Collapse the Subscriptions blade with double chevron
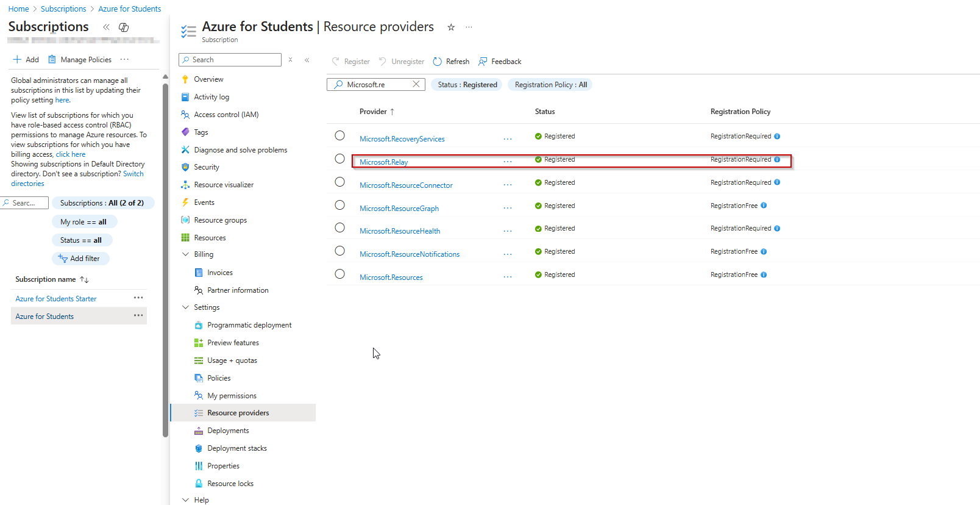 (106, 27)
